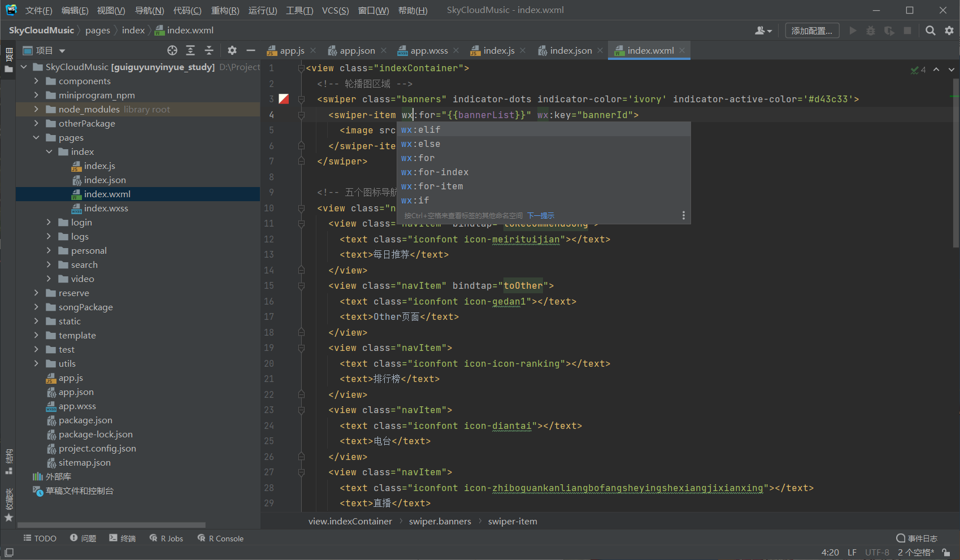The height and width of the screenshot is (560, 960).
Task: Click the UTF-8 encoding status entry
Action: pyautogui.click(x=877, y=552)
